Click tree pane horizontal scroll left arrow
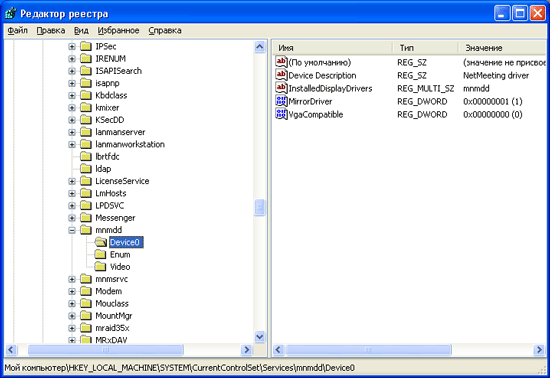 tap(11, 350)
